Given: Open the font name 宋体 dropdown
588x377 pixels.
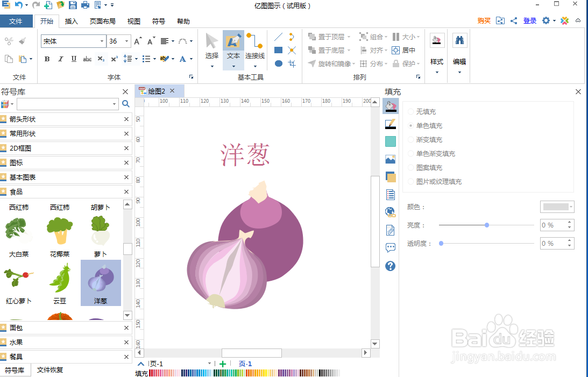Looking at the screenshot, I should tap(102, 41).
